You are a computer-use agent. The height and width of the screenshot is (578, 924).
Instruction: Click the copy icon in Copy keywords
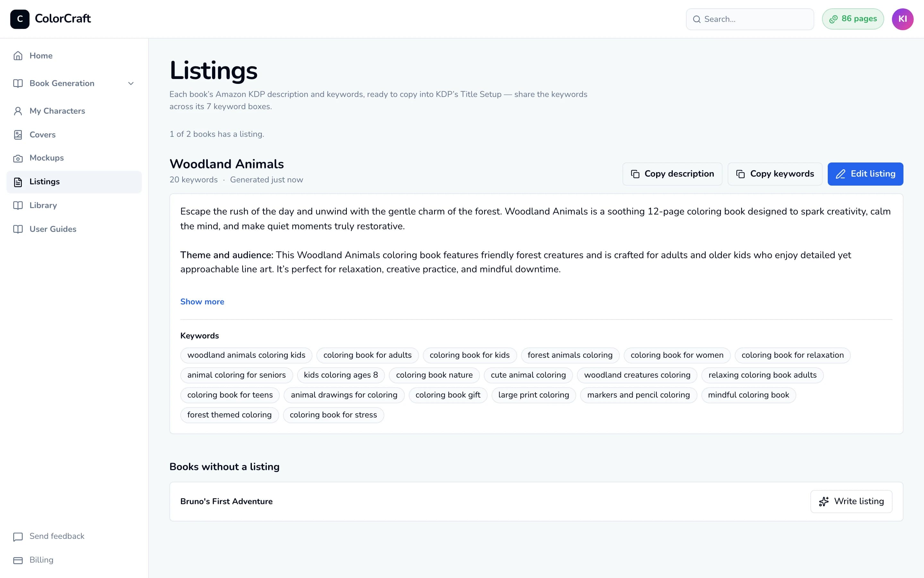(741, 174)
